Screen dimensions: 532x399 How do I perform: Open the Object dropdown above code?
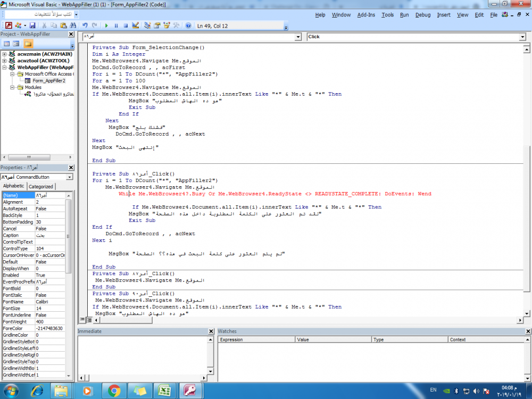tap(298, 37)
